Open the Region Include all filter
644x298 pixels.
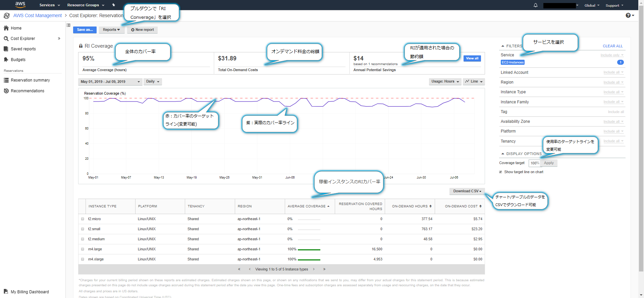coord(613,82)
